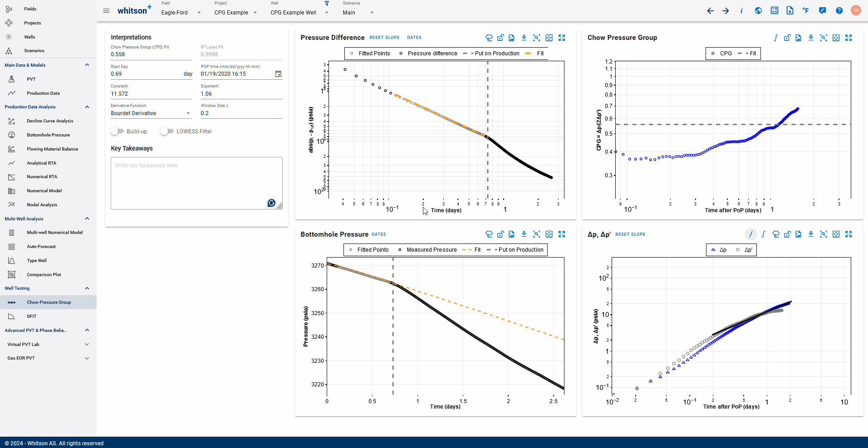Open the VB user avatar
Image resolution: width=868 pixels, height=448 pixels.
[x=856, y=10]
